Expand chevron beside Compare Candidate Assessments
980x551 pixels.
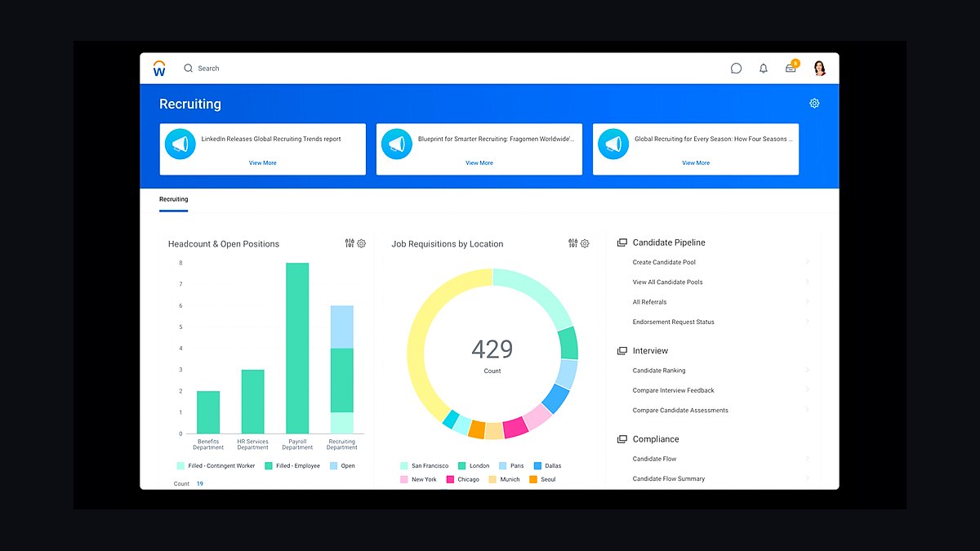point(807,411)
